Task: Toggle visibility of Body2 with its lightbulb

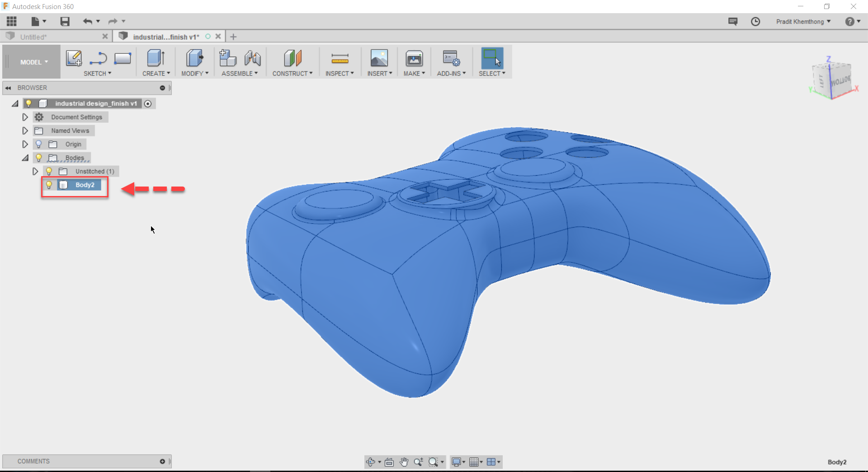Action: pos(49,185)
